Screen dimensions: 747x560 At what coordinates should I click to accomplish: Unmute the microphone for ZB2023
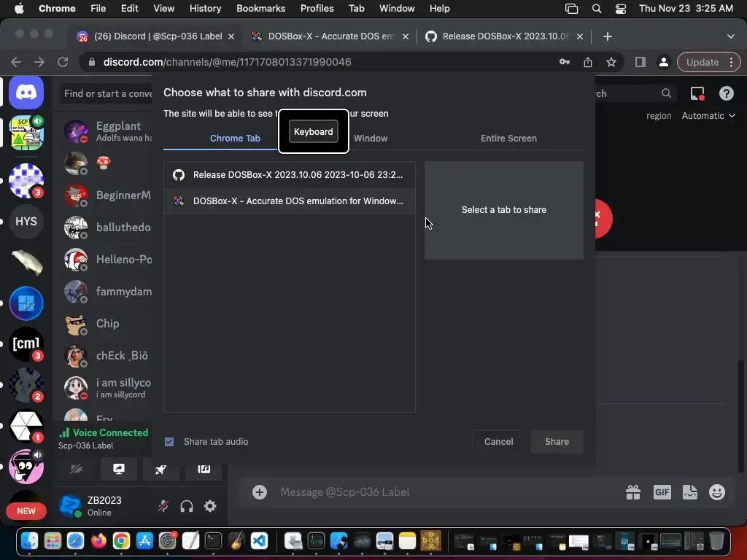tap(163, 506)
